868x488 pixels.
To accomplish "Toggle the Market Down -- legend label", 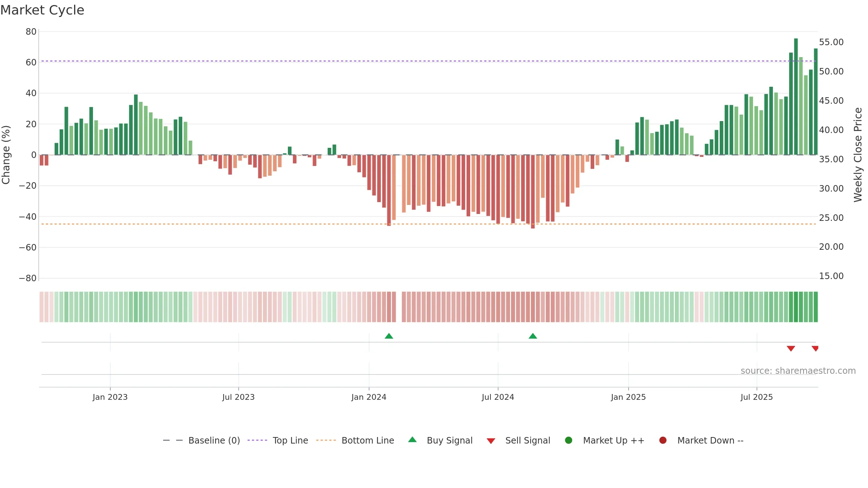I will tap(710, 440).
